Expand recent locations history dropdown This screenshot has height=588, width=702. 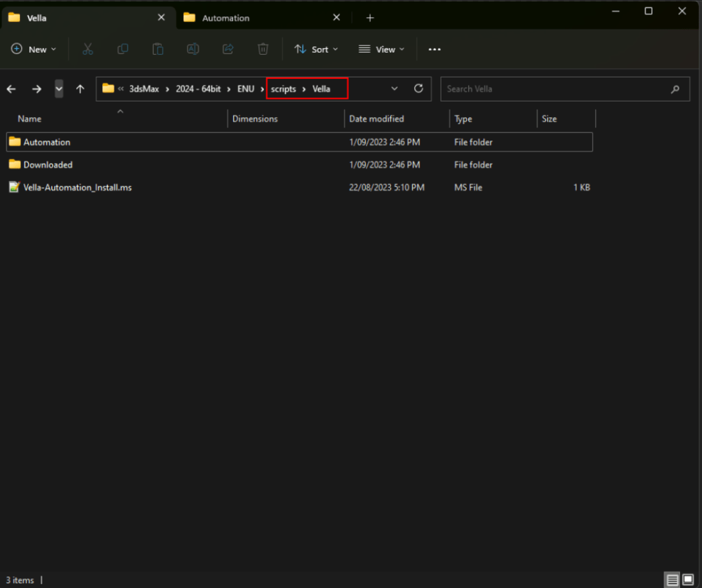point(59,88)
